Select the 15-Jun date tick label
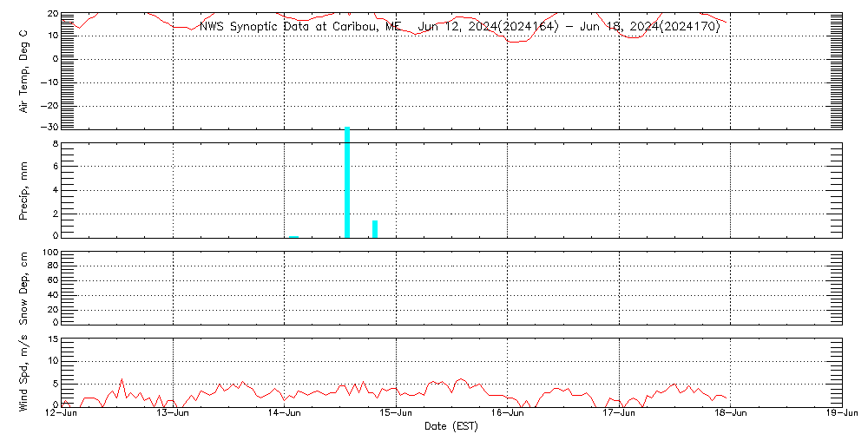Viewport: 868px width, 434px height. pos(397,413)
